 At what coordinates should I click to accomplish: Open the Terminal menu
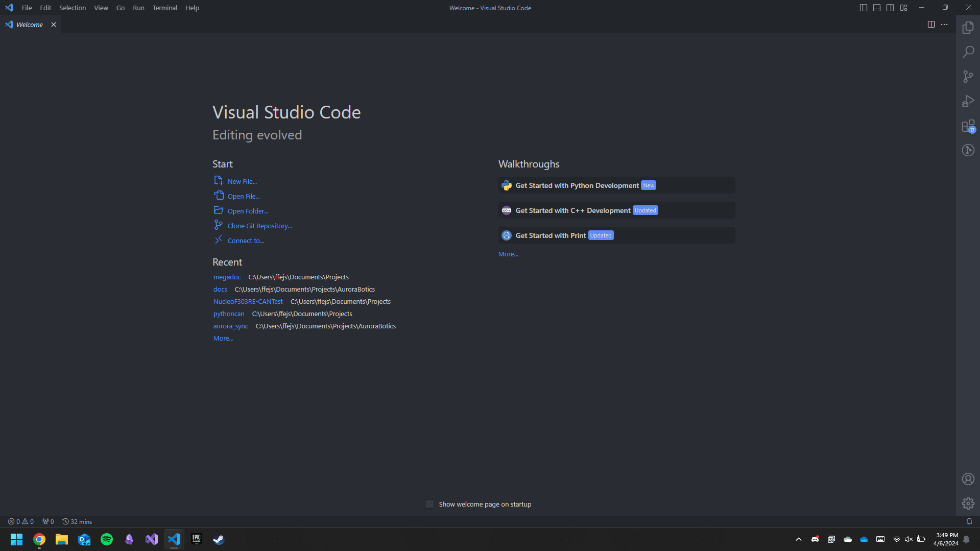(x=164, y=8)
